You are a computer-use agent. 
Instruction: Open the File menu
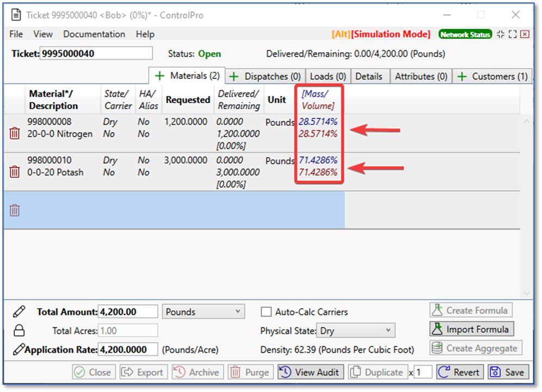16,34
